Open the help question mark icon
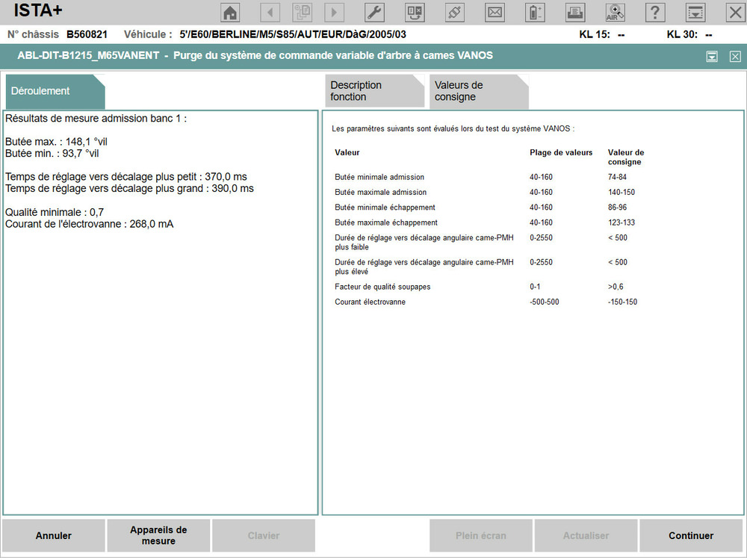Image resolution: width=747 pixels, height=560 pixels. click(655, 13)
